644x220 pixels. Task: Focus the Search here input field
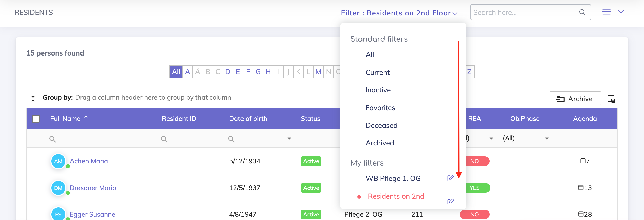[x=525, y=12]
